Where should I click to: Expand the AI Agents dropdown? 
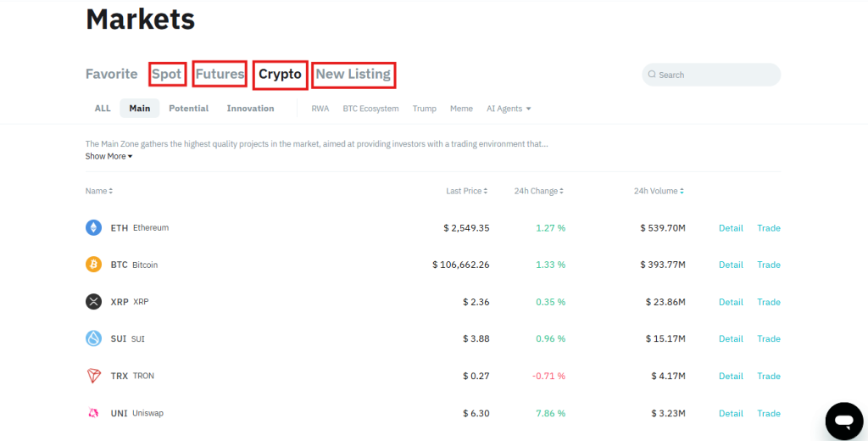509,109
